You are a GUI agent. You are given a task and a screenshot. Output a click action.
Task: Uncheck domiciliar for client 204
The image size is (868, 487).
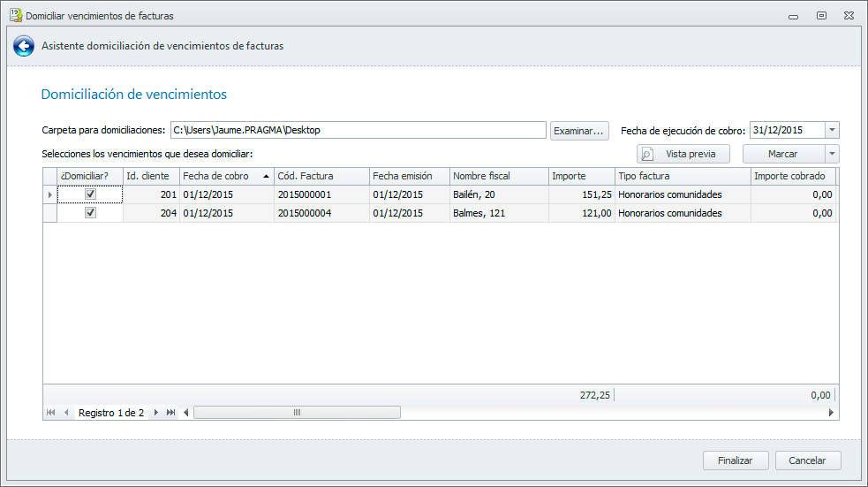click(x=90, y=213)
